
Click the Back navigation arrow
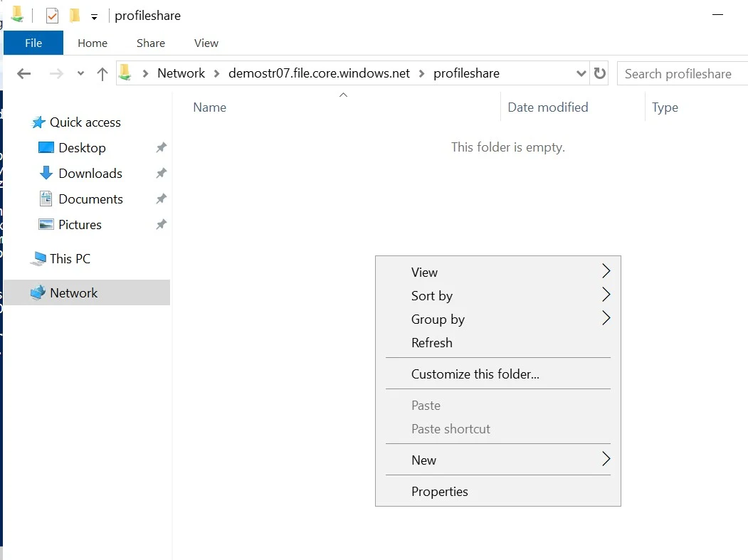coord(24,73)
